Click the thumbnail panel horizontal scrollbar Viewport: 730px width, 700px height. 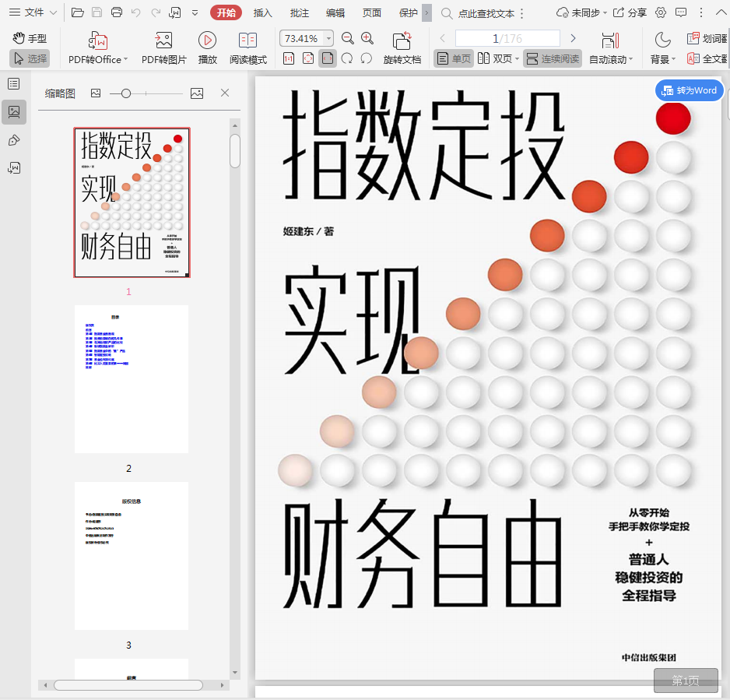(x=128, y=685)
